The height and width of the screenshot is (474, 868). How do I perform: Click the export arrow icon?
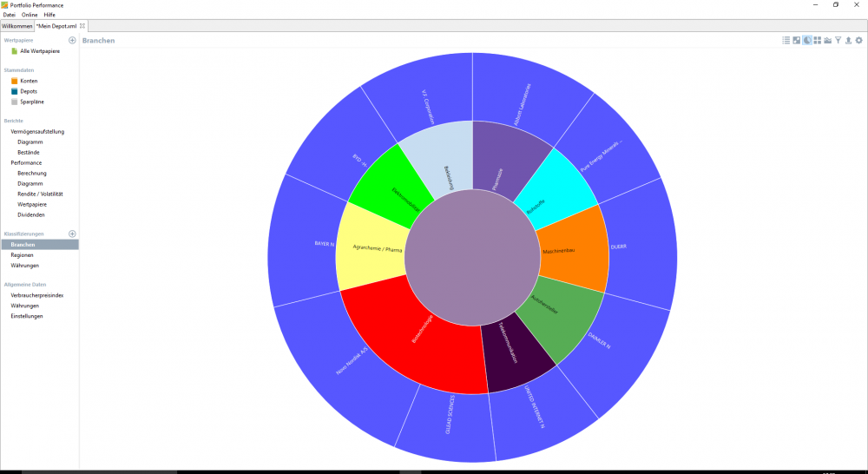tap(848, 41)
